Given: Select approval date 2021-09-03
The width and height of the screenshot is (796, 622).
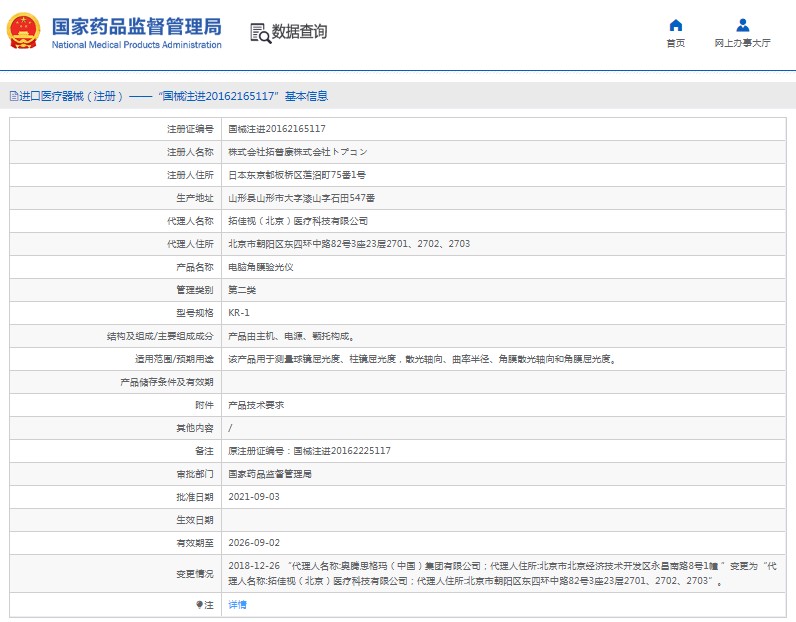Looking at the screenshot, I should pyautogui.click(x=254, y=497).
